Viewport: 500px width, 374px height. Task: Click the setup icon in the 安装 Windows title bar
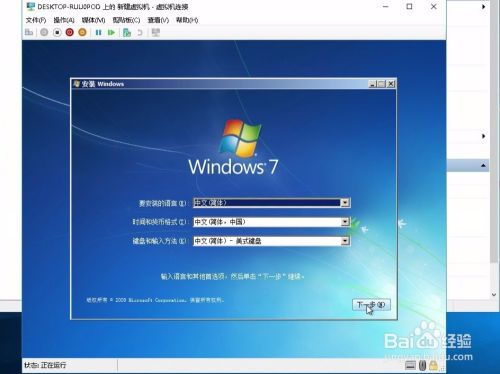coord(77,83)
